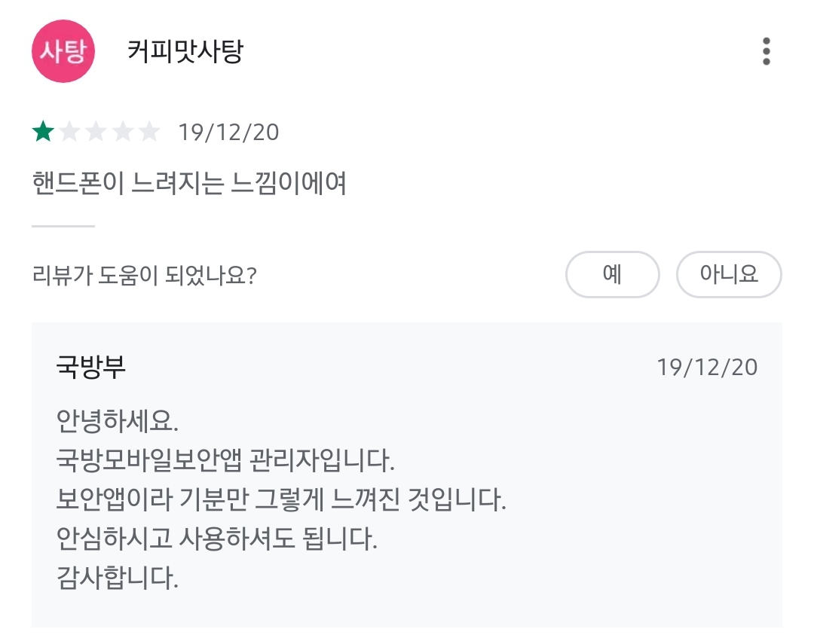Click the 리뷰가 도움이 되었나요? prompt text
814x644 pixels.
tap(144, 275)
